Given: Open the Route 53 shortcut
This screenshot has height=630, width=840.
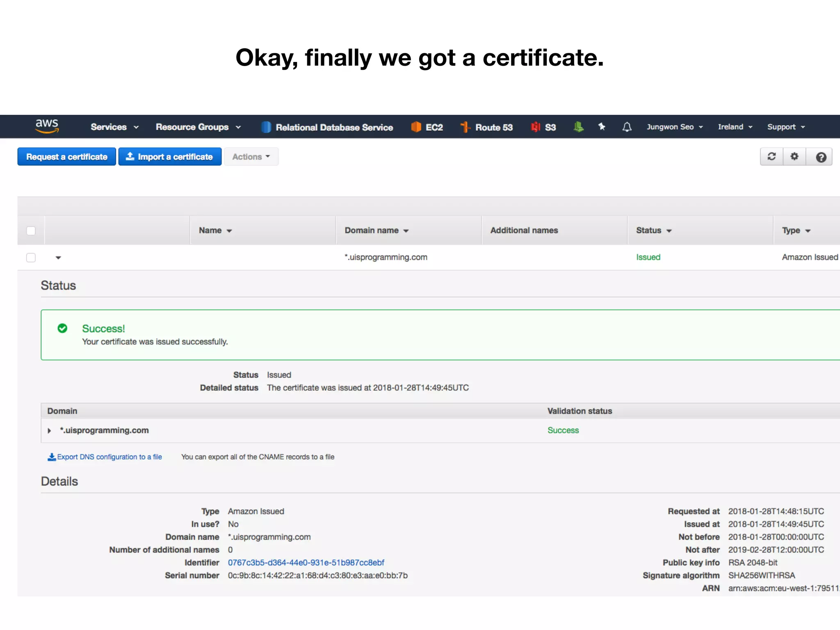Looking at the screenshot, I should point(486,127).
